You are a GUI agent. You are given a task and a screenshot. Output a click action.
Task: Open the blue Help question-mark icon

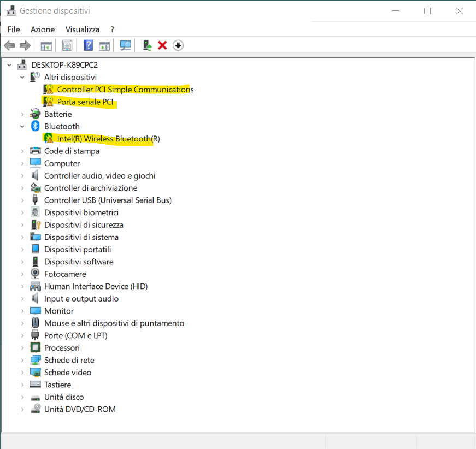click(89, 45)
